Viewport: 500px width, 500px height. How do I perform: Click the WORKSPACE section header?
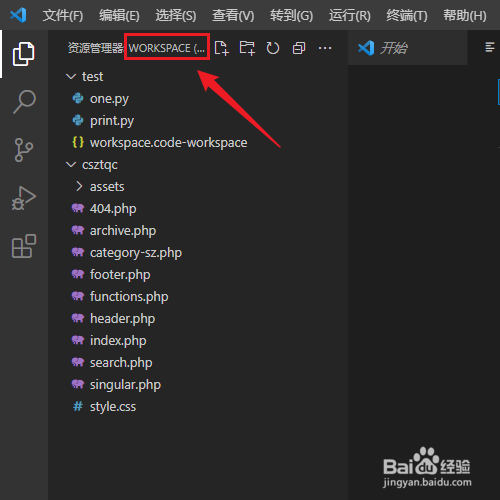click(167, 48)
